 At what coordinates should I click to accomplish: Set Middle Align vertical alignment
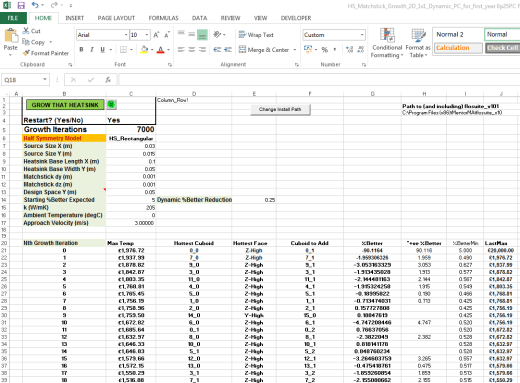tap(192, 34)
